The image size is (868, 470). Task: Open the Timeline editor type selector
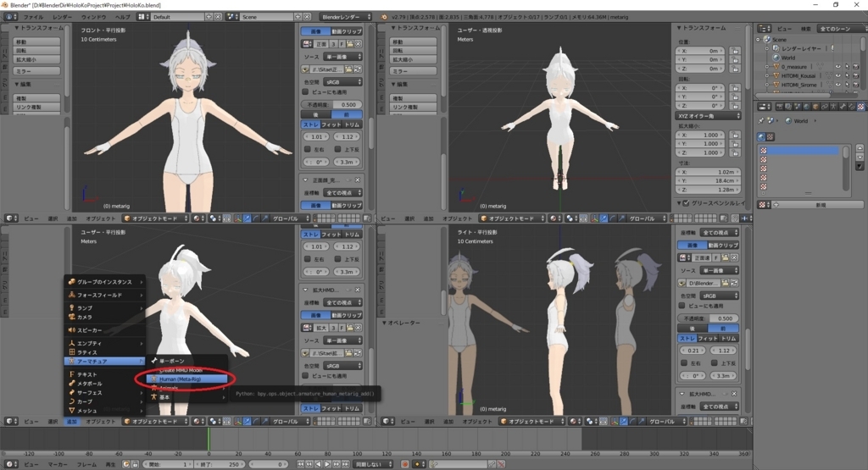[10, 464]
